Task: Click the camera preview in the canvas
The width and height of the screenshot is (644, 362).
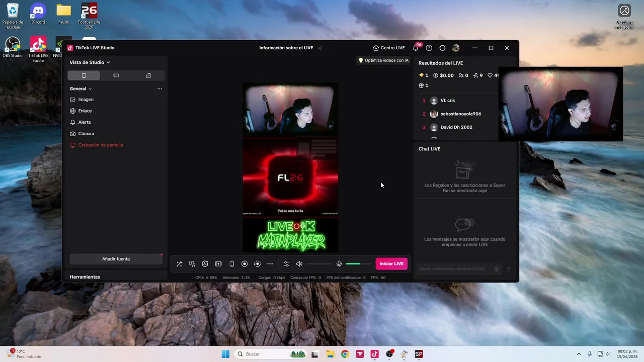Action: (290, 110)
